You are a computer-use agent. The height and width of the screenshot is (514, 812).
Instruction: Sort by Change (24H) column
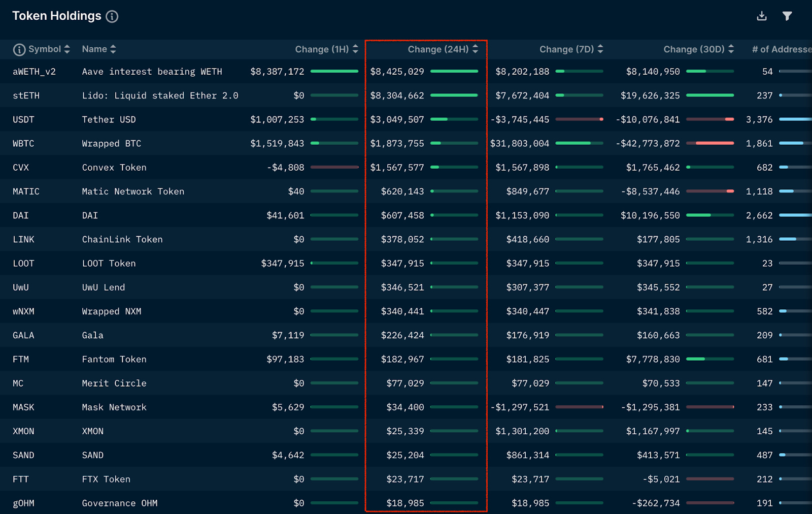pyautogui.click(x=475, y=49)
